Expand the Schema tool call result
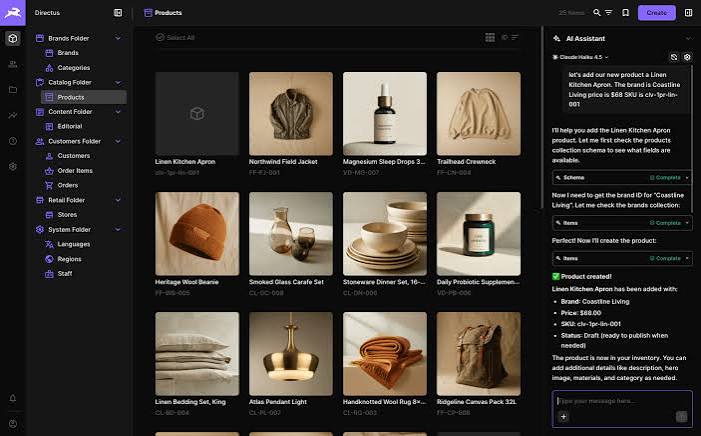The image size is (701, 436). pos(622,178)
